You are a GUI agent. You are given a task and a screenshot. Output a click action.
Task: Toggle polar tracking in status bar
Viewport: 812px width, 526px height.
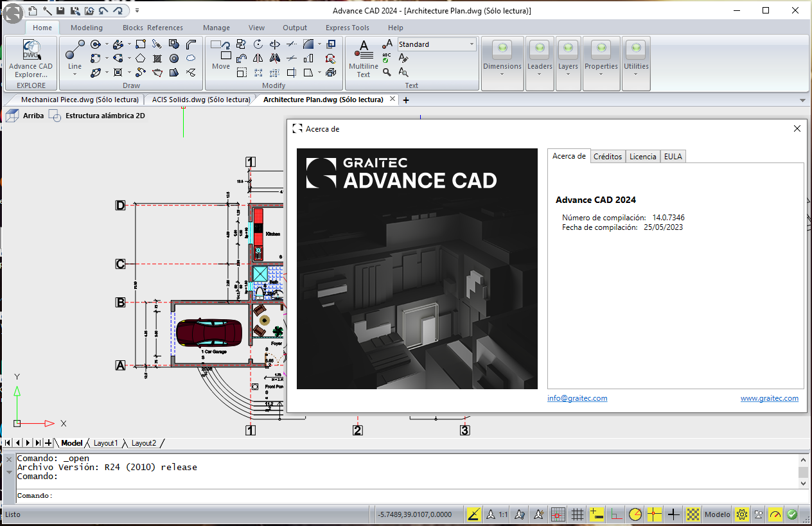click(635, 514)
